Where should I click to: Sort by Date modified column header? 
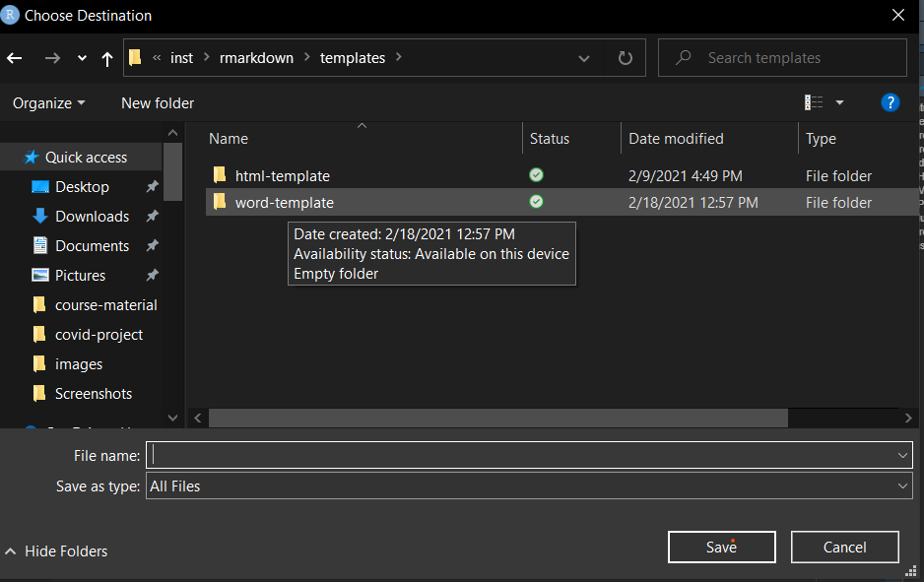677,139
